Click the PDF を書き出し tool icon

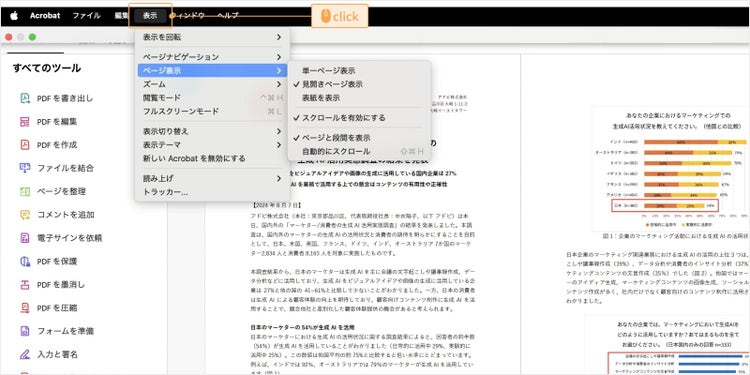25,99
